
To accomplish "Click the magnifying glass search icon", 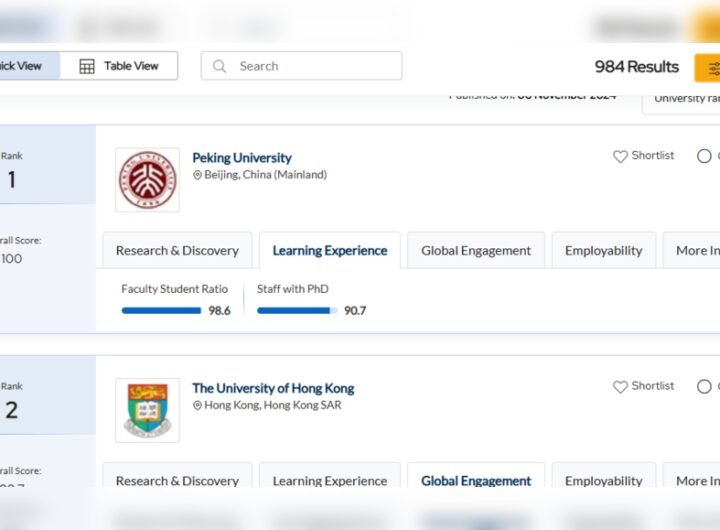I will (x=219, y=66).
